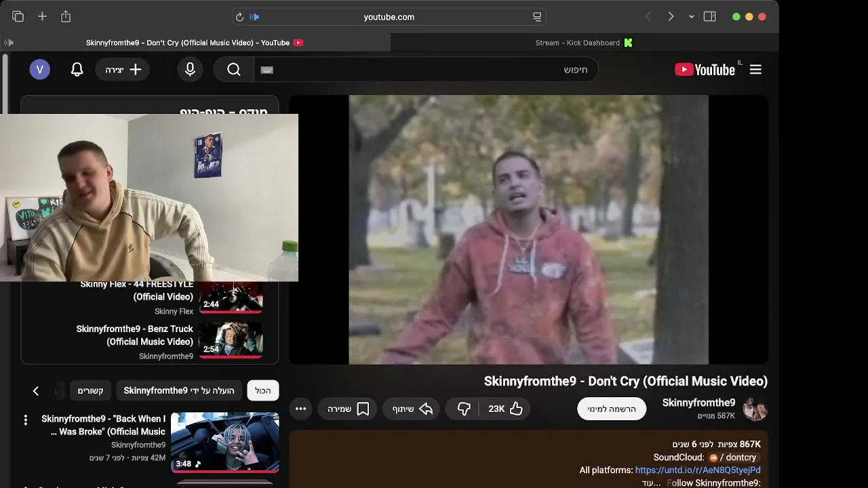Open Skinny Flex 44 FREESTYLE thumbnail
The height and width of the screenshot is (488, 868).
tap(231, 297)
